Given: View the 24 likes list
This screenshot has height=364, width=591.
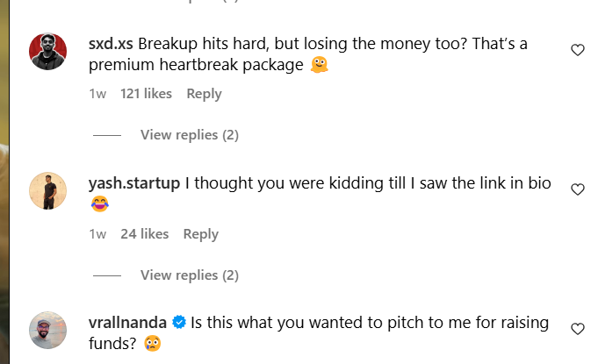Looking at the screenshot, I should [144, 234].
